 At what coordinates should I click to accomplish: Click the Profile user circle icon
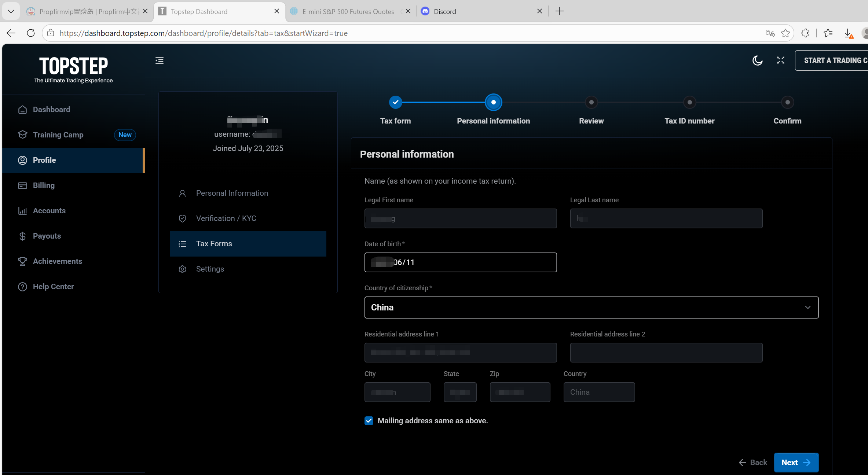click(x=22, y=160)
